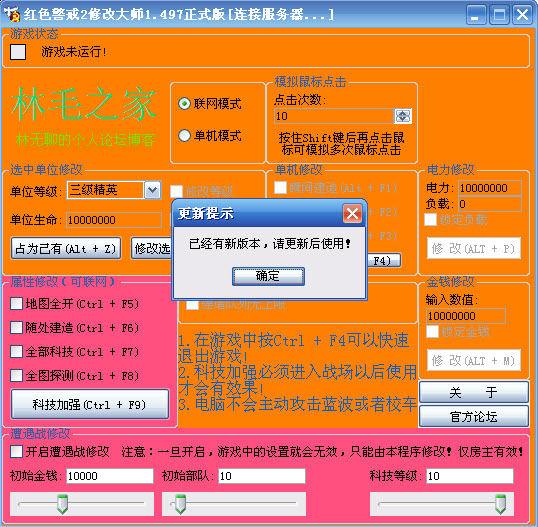Image resolution: width=538 pixels, height=527 pixels.
Task: Select 联网模式 radio button
Action: (x=185, y=103)
